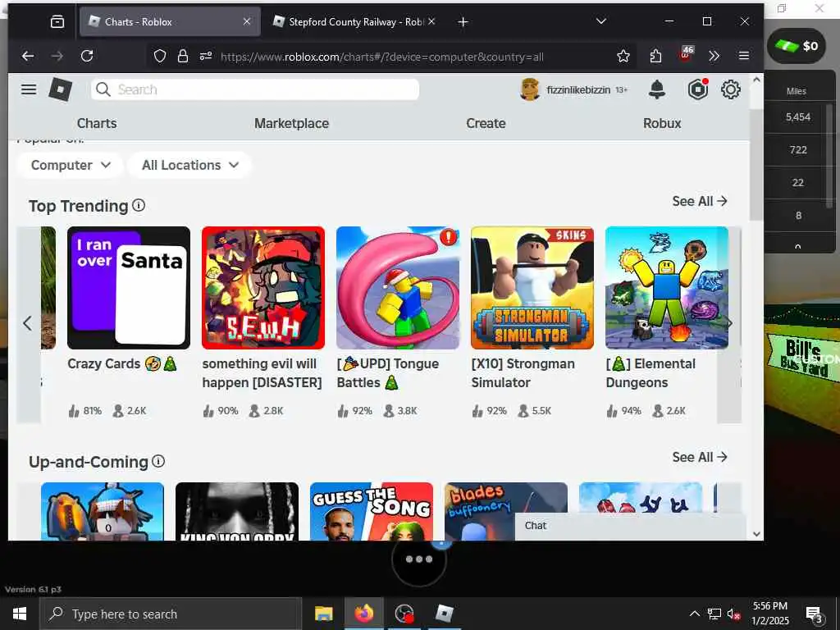
Task: Click the site security padlock icon
Action: point(183,57)
